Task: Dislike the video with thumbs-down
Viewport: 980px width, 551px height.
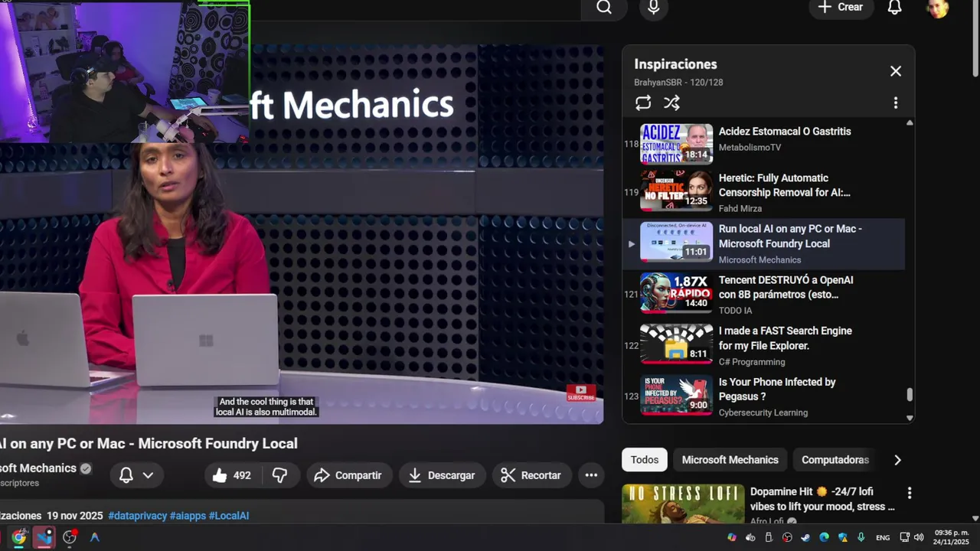Action: [x=280, y=475]
